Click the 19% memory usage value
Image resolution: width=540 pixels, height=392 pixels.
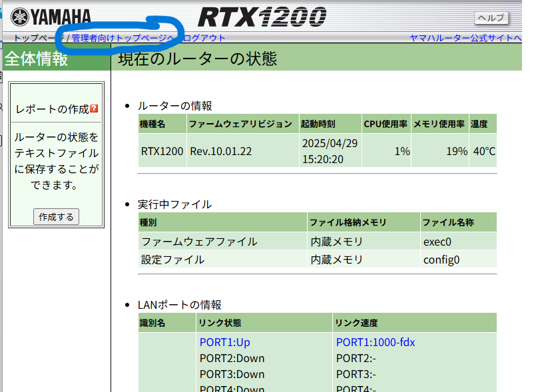pyautogui.click(x=457, y=151)
